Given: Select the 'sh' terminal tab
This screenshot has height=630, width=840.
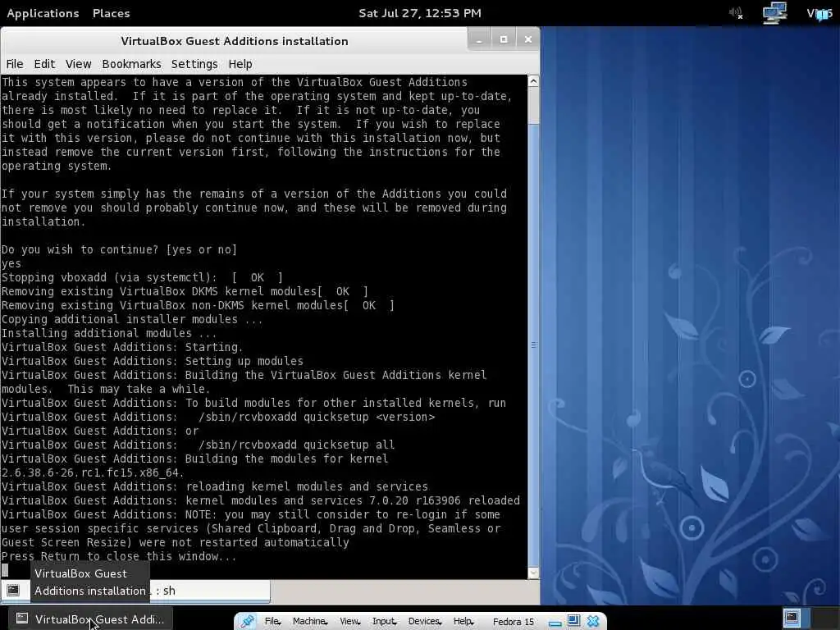Looking at the screenshot, I should coord(135,591).
